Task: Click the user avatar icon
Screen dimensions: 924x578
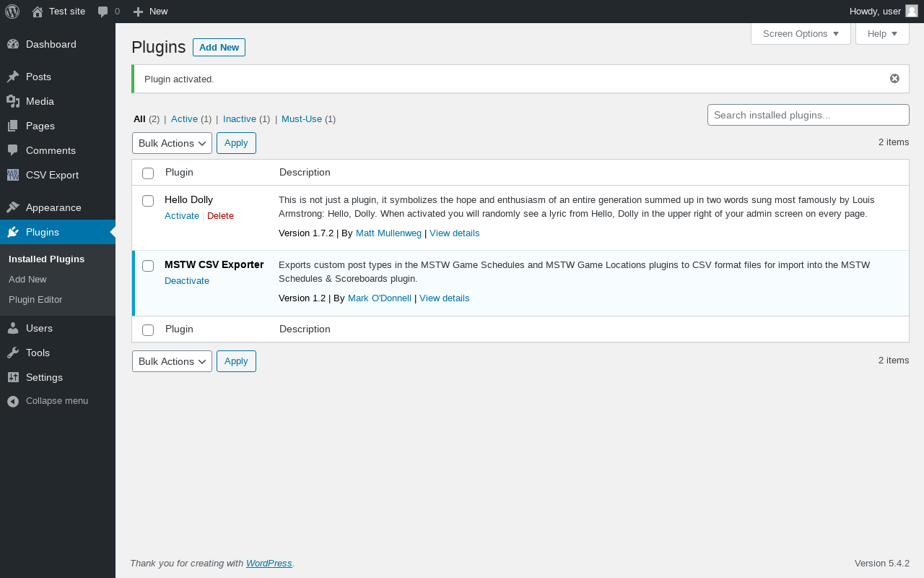Action: click(912, 11)
